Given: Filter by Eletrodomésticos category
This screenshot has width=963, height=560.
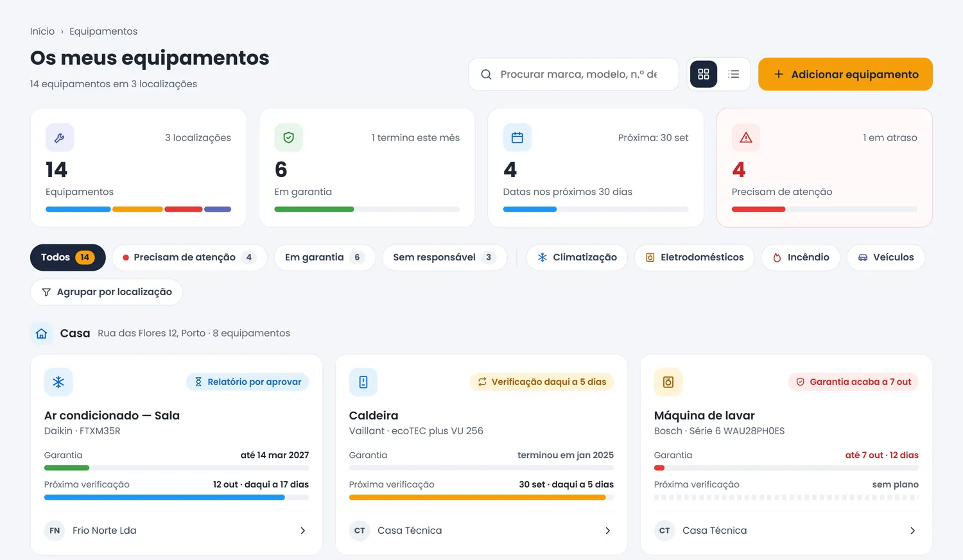Looking at the screenshot, I should pyautogui.click(x=695, y=257).
